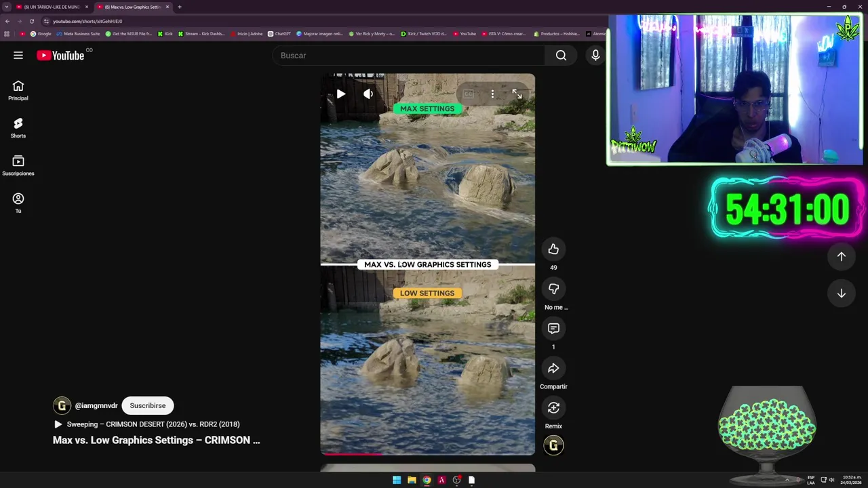
Task: Go to the YouTube home logo
Action: tap(60, 56)
